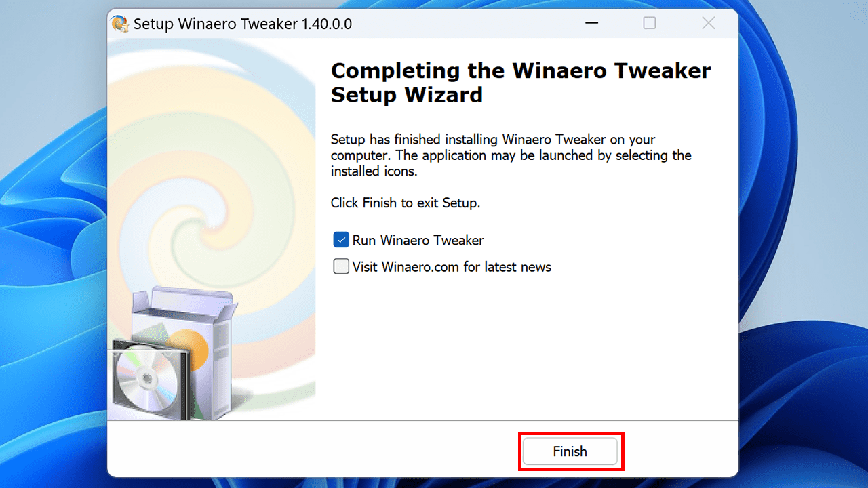
Task: Click the Finish button to exit Setup
Action: [x=570, y=451]
